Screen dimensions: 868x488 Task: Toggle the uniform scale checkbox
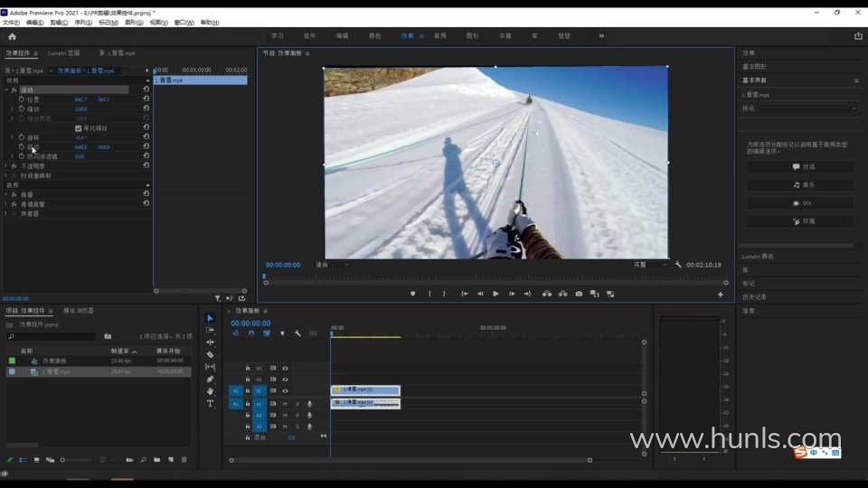tap(78, 128)
